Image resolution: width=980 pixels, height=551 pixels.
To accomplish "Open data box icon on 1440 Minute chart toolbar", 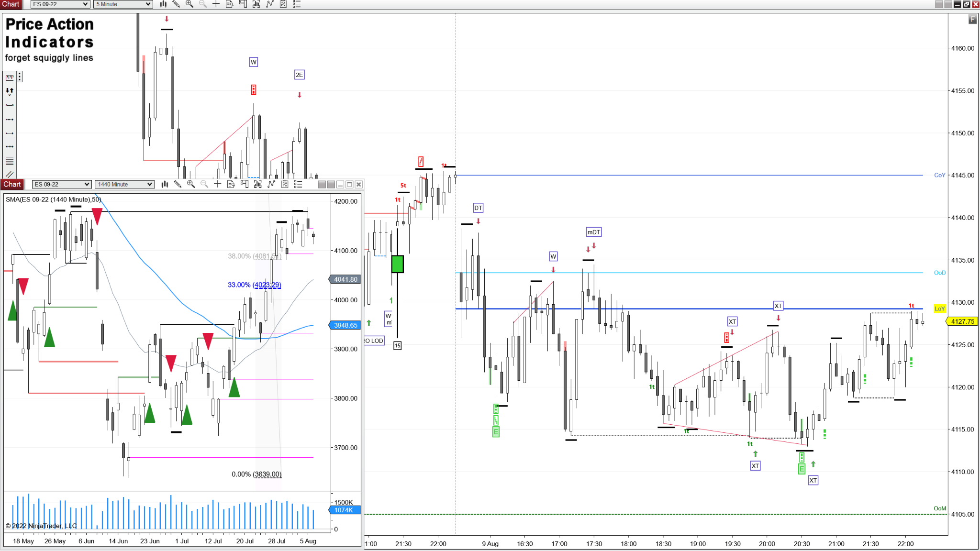I will click(231, 184).
